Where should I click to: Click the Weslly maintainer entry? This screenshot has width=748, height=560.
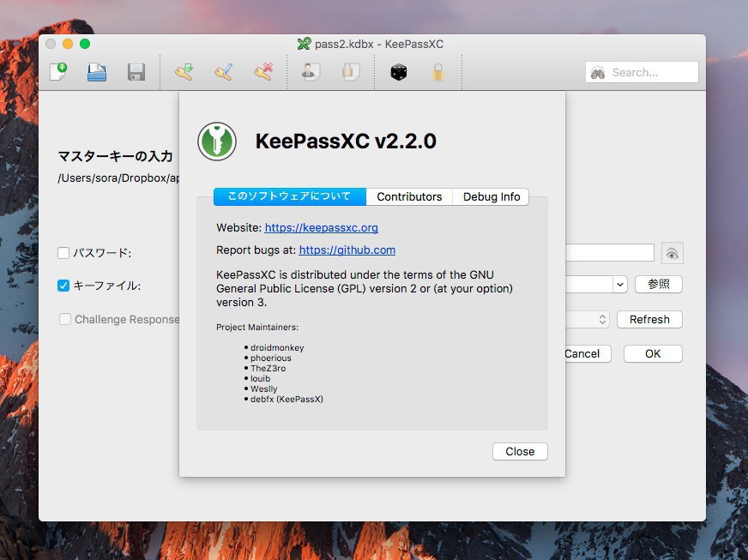click(x=263, y=388)
